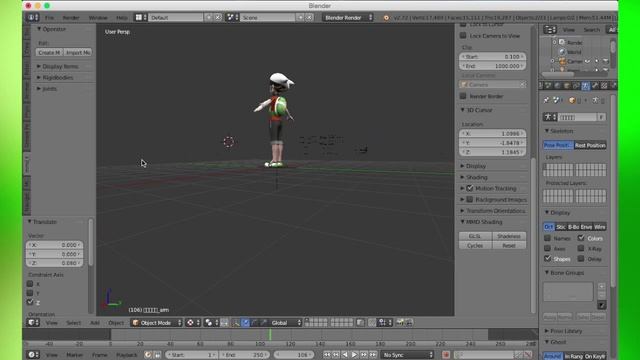Toggle Camera visibility eye in outliner
The image size is (640, 360).
coord(587,61)
